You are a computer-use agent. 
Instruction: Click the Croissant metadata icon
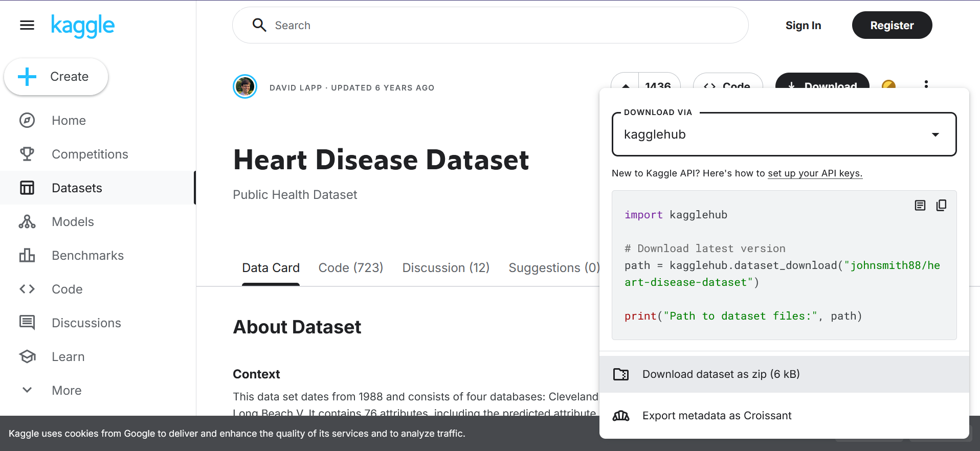tap(621, 416)
